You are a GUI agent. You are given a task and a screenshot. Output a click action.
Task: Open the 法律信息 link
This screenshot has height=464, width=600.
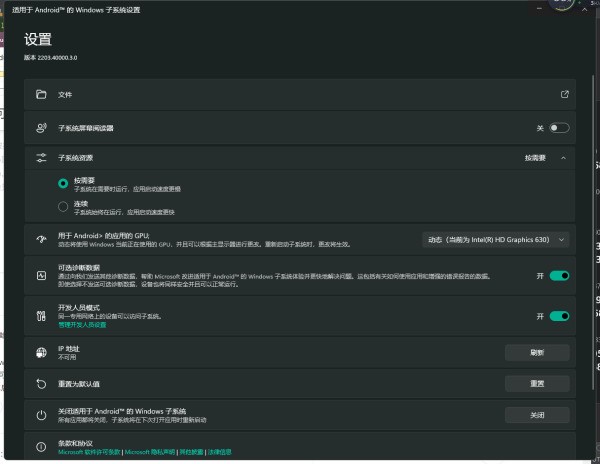coord(220,452)
